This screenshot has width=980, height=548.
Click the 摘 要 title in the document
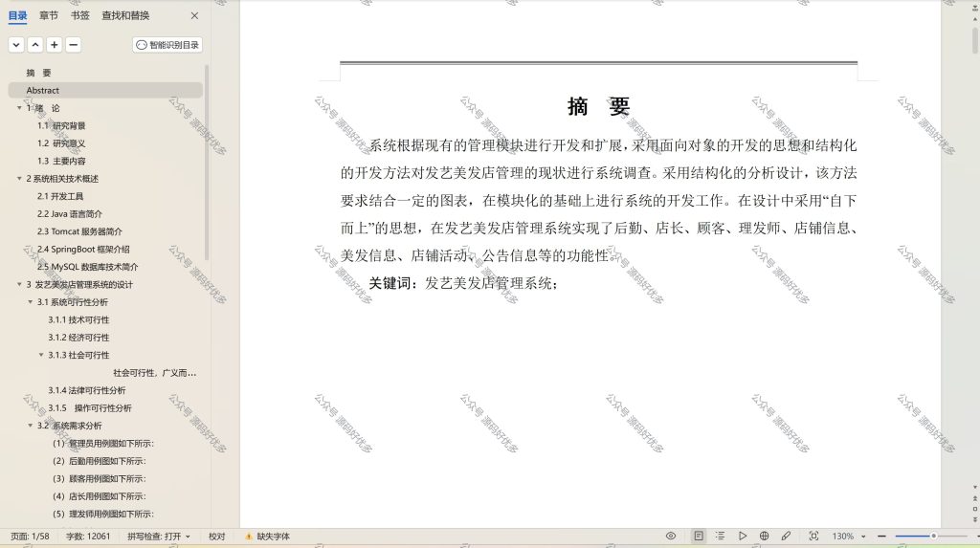click(x=598, y=107)
